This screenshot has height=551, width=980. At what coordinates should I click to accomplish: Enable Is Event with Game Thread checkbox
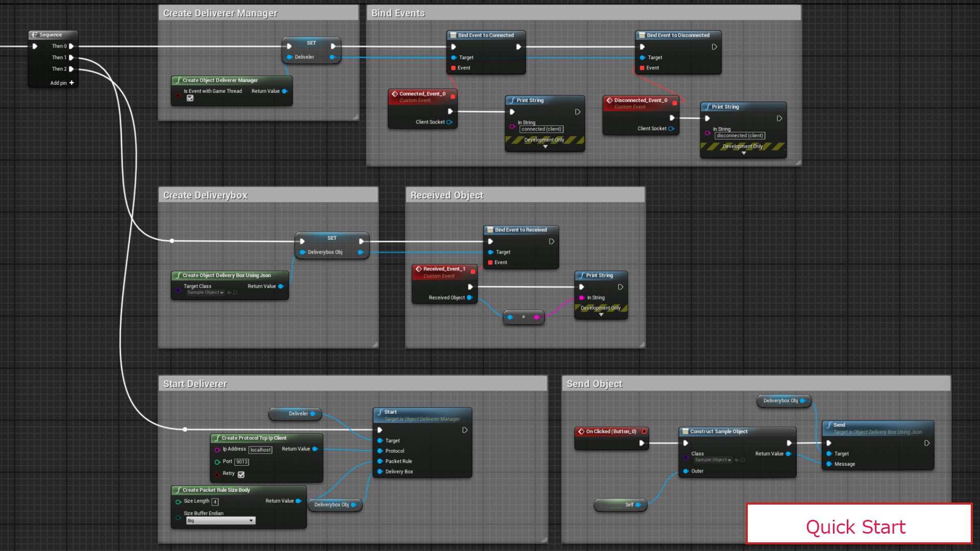[x=190, y=98]
